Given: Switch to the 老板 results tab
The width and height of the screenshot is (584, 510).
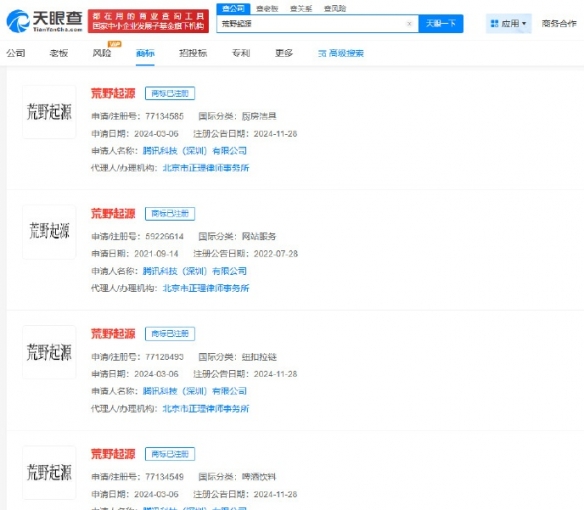Looking at the screenshot, I should (59, 53).
